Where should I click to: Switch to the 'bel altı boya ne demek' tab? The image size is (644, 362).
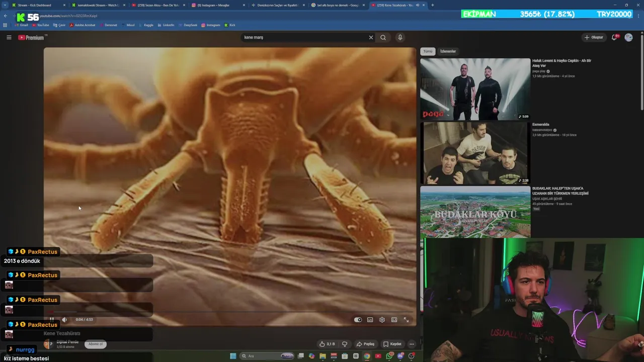[337, 5]
